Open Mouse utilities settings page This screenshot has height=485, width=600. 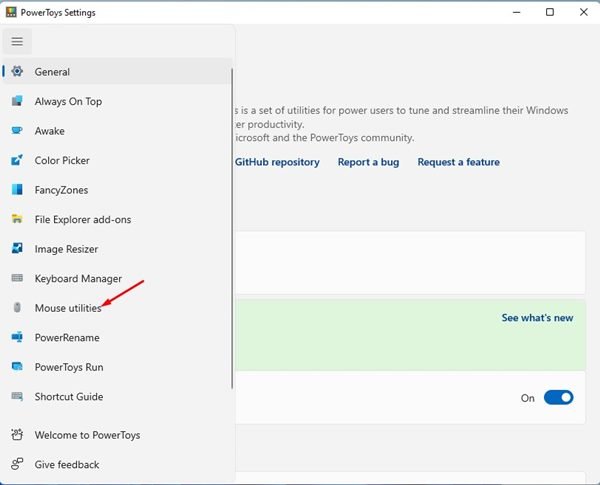pyautogui.click(x=68, y=308)
